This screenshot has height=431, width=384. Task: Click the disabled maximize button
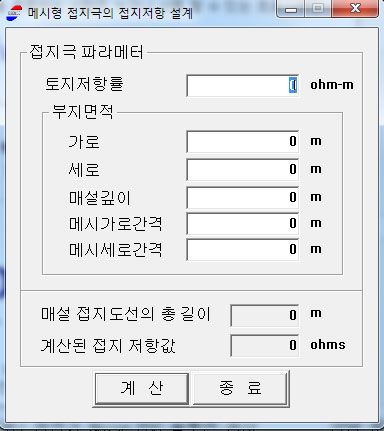coord(318,9)
